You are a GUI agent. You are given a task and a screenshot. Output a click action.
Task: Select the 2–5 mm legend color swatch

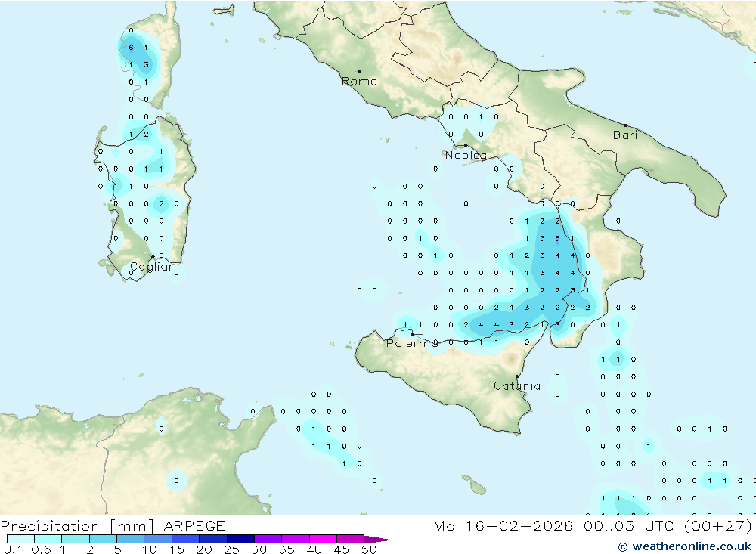[103, 539]
